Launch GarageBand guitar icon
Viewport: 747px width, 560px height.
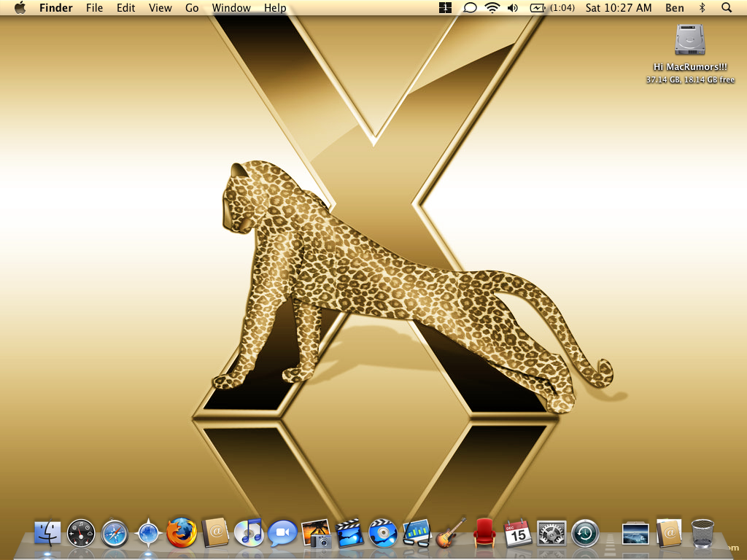point(450,532)
